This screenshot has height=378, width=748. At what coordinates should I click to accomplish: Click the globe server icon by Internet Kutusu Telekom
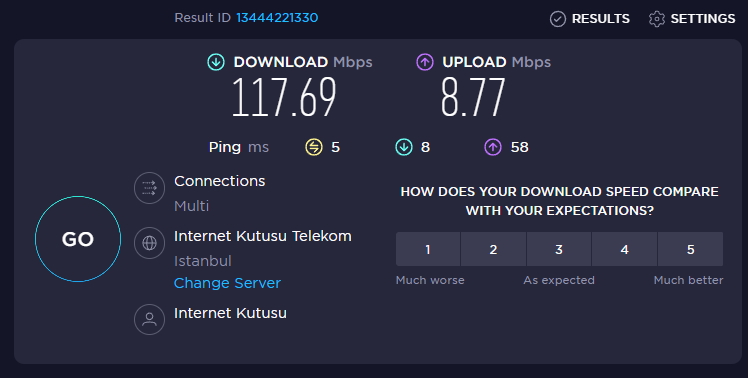pos(149,243)
